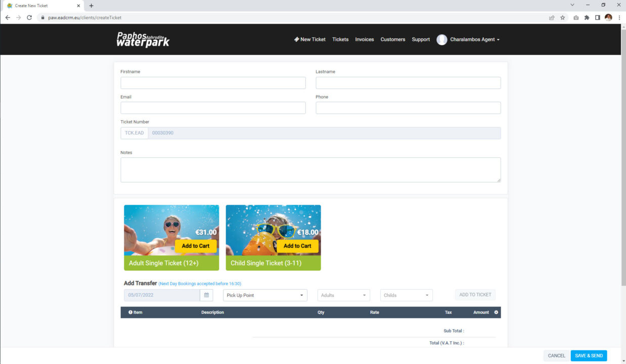This screenshot has width=626, height=364.
Task: Focus the Phone input field
Action: 408,108
